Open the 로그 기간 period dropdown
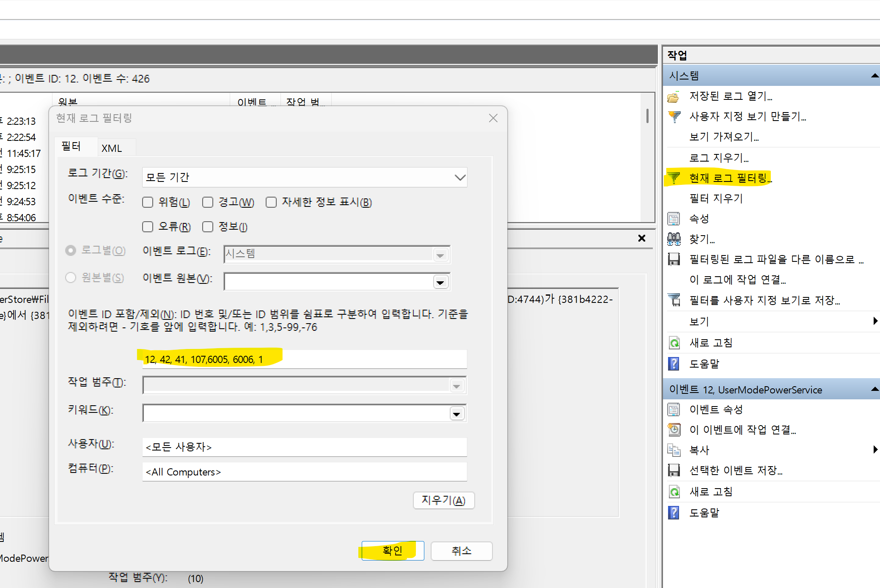The image size is (880, 588). [x=460, y=178]
